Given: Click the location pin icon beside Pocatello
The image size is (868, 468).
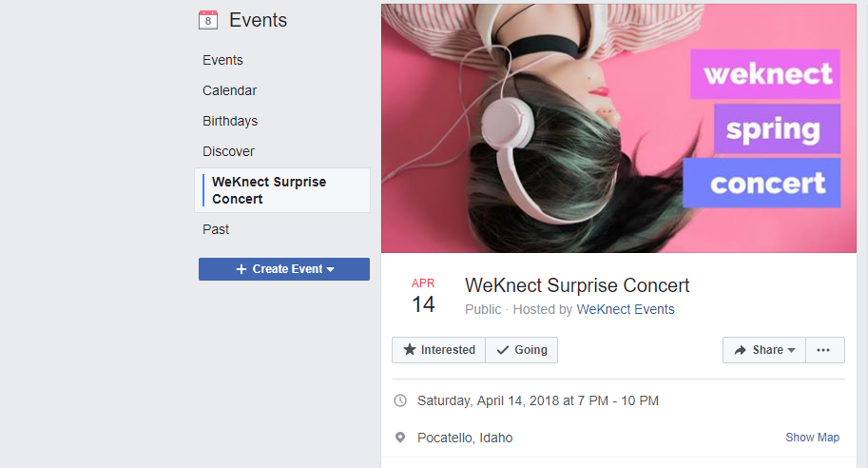Looking at the screenshot, I should point(400,438).
